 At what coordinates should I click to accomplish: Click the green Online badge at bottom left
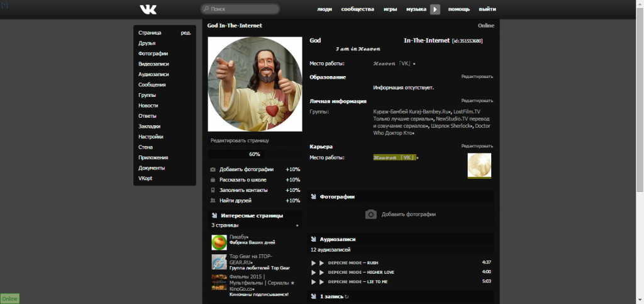tap(10, 299)
